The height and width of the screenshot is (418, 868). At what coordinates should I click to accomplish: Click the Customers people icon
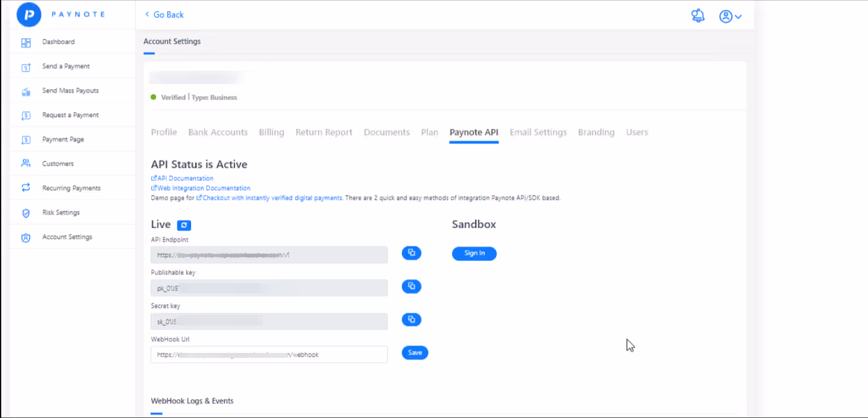coord(26,164)
